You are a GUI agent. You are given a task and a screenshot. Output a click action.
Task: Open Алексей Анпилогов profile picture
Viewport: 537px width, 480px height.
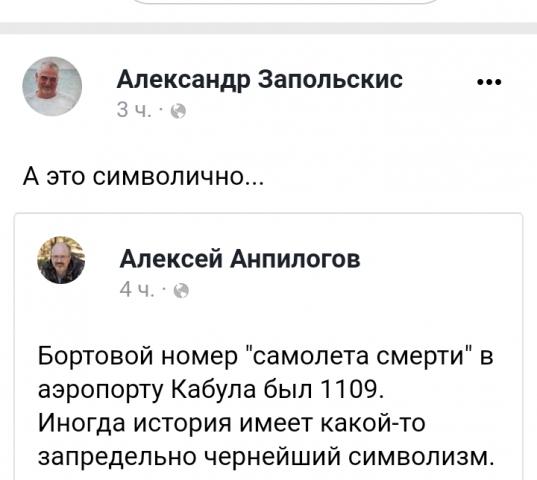click(61, 260)
